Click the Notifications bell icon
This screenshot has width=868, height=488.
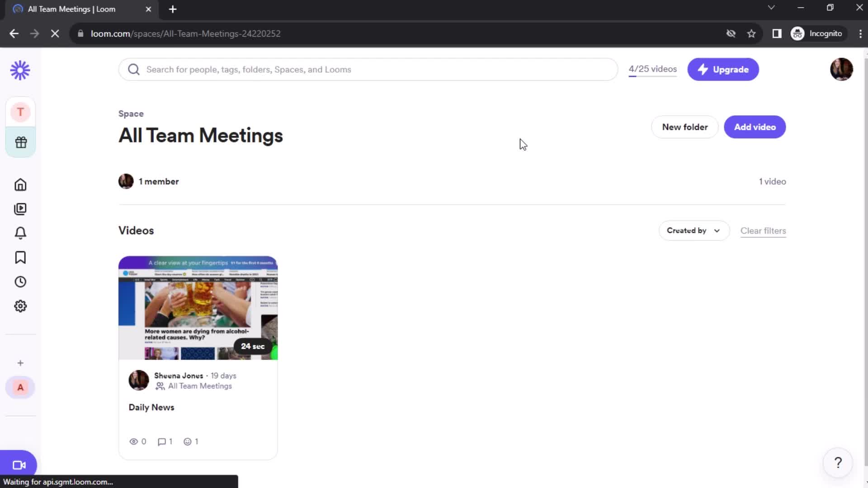point(20,232)
